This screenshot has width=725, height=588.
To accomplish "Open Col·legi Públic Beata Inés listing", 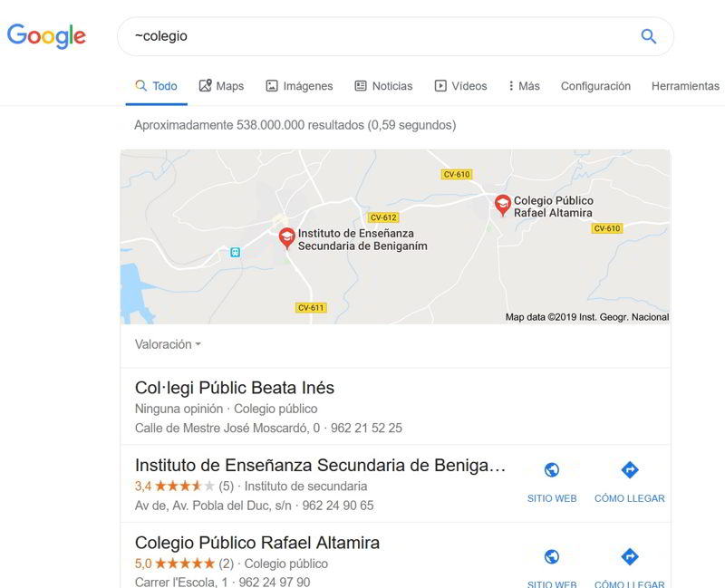I will [x=235, y=388].
